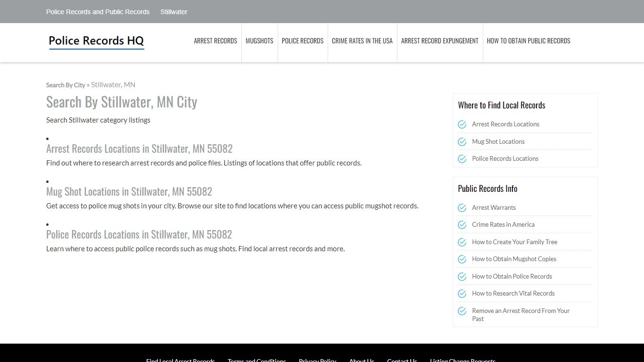Open the Police Records nav menu item

[303, 41]
